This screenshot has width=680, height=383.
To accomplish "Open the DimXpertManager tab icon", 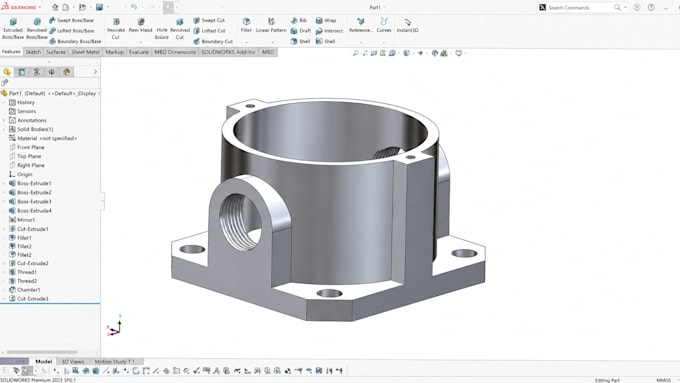I will click(52, 72).
